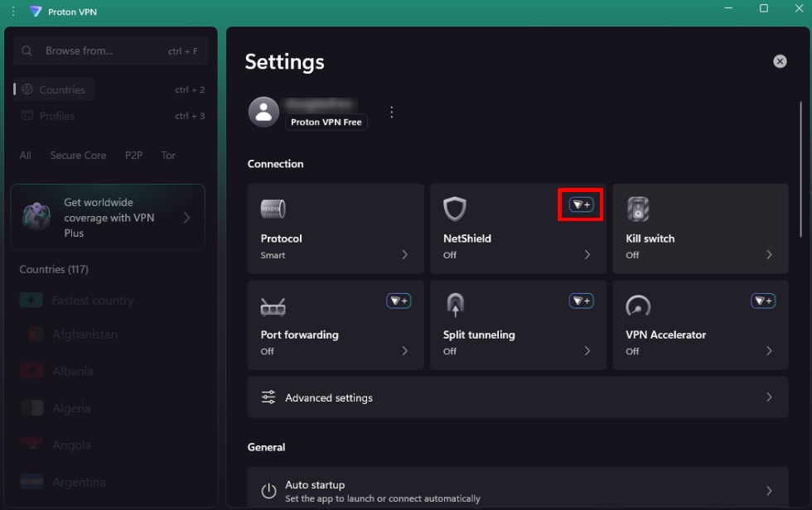The height and width of the screenshot is (510, 812).
Task: Open the account three-dot menu
Action: click(391, 112)
